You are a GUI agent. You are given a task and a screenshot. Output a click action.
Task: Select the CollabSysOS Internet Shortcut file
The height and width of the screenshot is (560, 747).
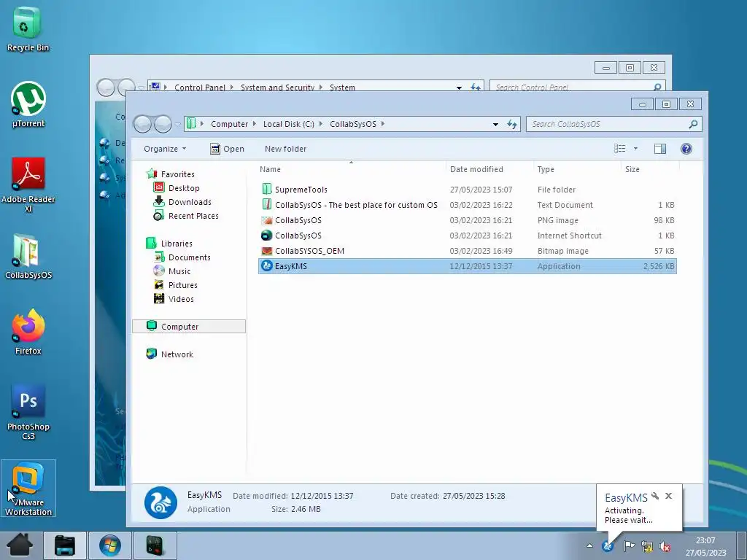(x=468, y=236)
